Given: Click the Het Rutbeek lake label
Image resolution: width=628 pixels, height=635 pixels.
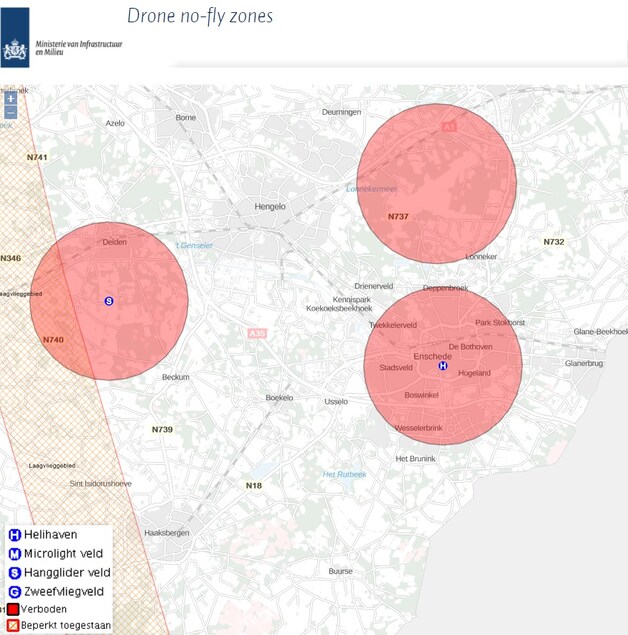Looking at the screenshot, I should point(345,475).
